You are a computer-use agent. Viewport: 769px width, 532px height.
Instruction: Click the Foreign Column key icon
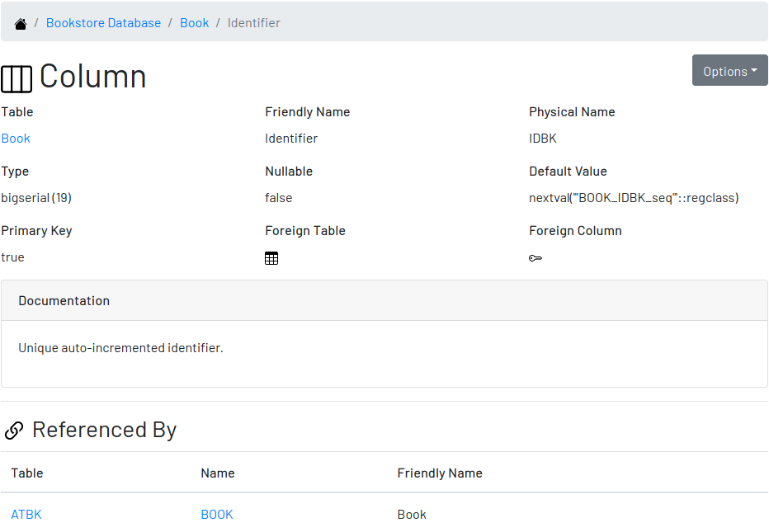pyautogui.click(x=535, y=258)
